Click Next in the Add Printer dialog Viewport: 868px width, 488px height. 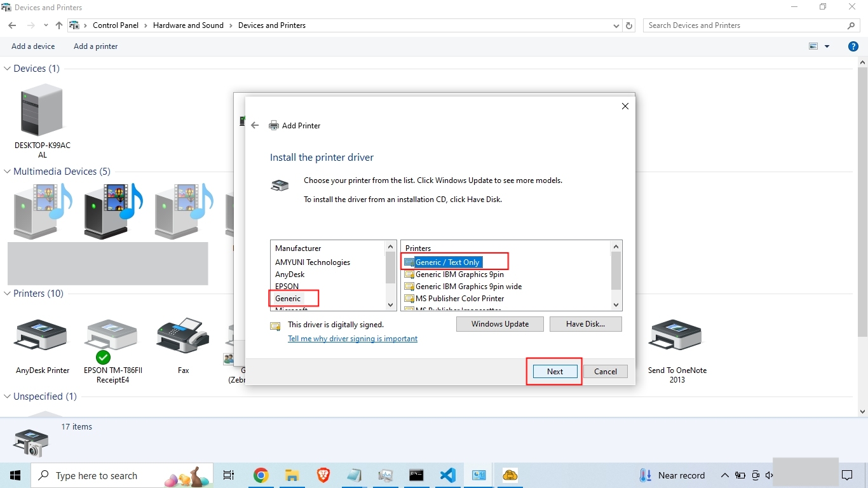(555, 372)
